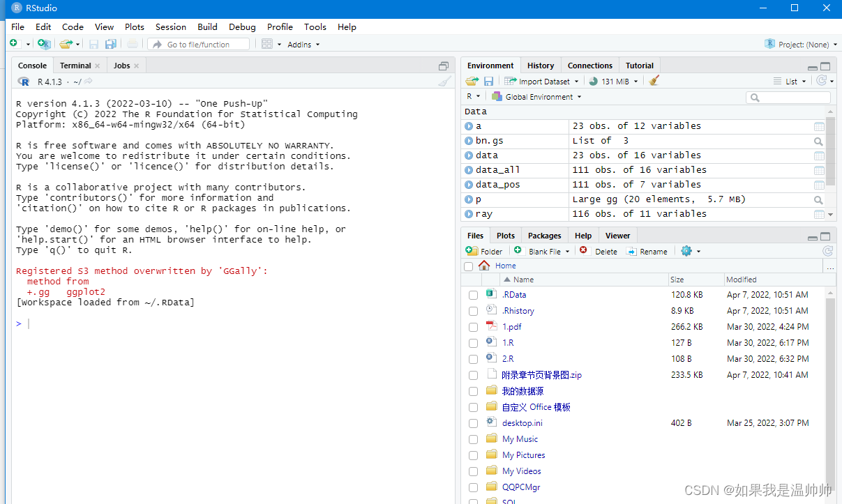The height and width of the screenshot is (504, 842).
Task: Click the Delete button in Files
Action: point(599,251)
